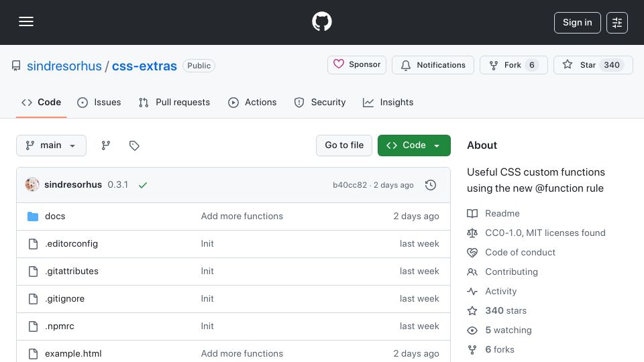The width and height of the screenshot is (644, 362).
Task: Sponsor this repository with heart button
Action: [356, 65]
